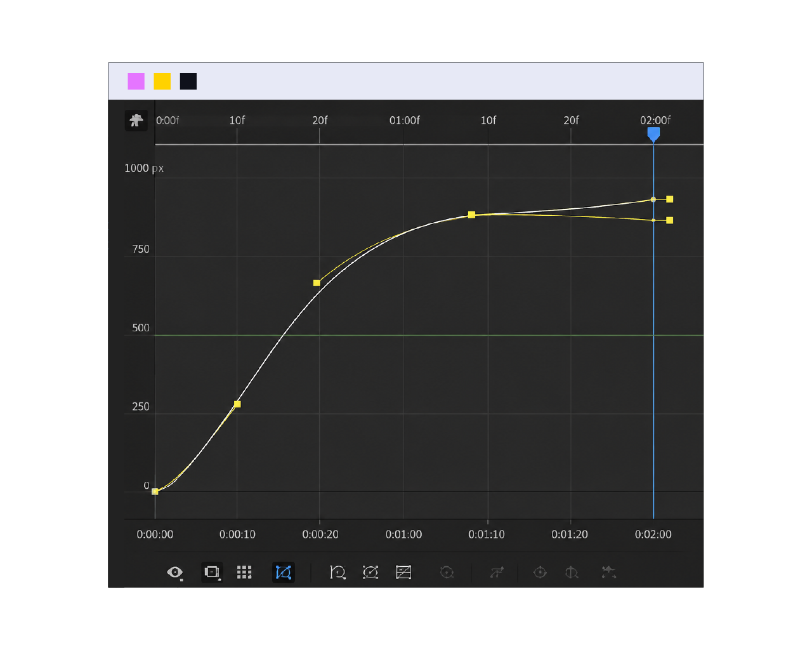Toggle the show transform box button

point(284,573)
